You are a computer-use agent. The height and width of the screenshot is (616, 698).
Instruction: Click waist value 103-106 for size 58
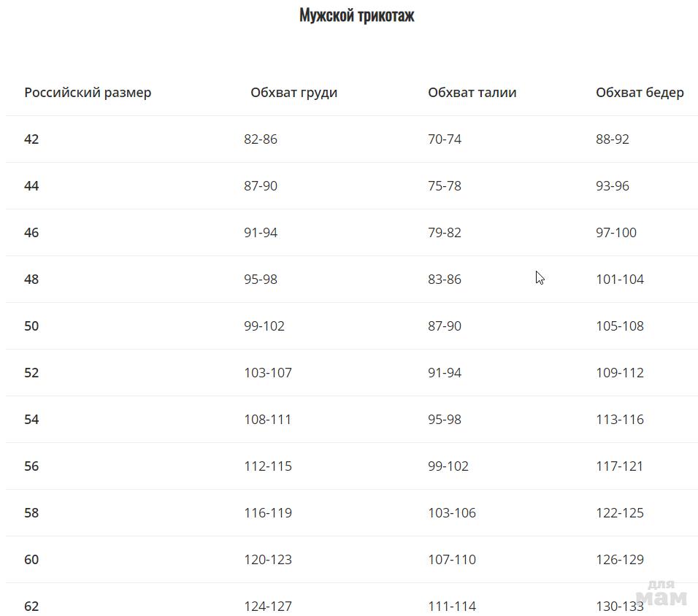tap(452, 513)
